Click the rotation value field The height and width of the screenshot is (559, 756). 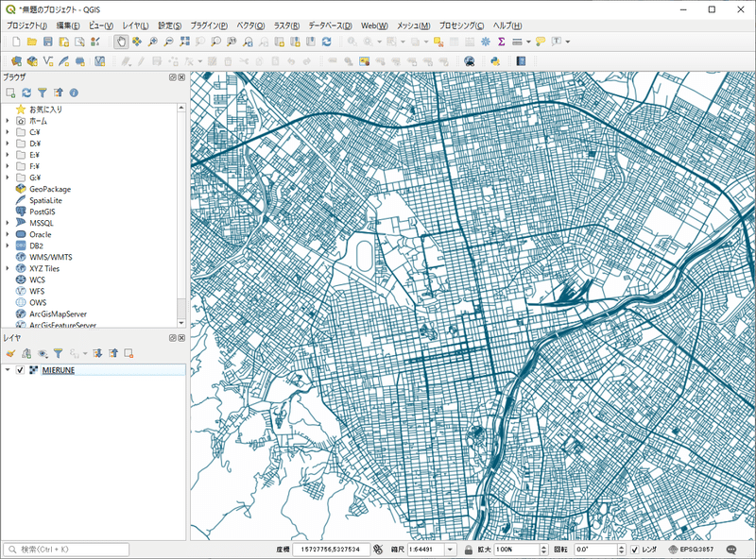[596, 550]
